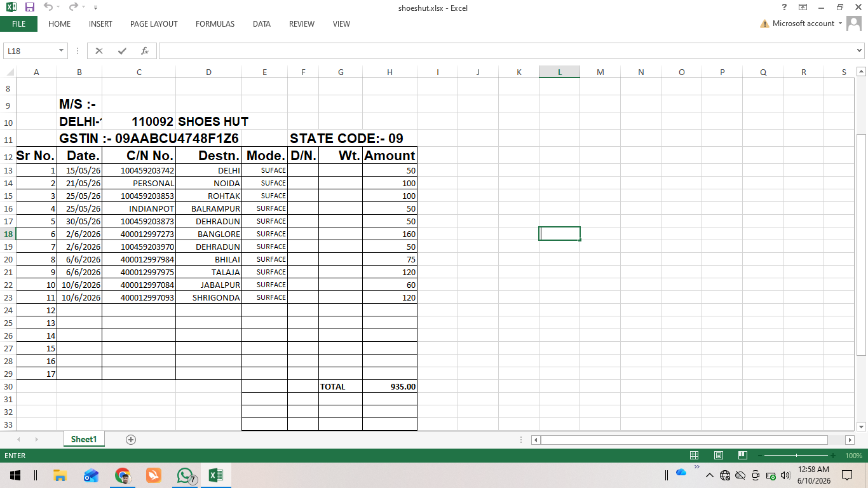Open the Insert Function fx dialog
Image resolution: width=868 pixels, height=488 pixels.
point(145,51)
